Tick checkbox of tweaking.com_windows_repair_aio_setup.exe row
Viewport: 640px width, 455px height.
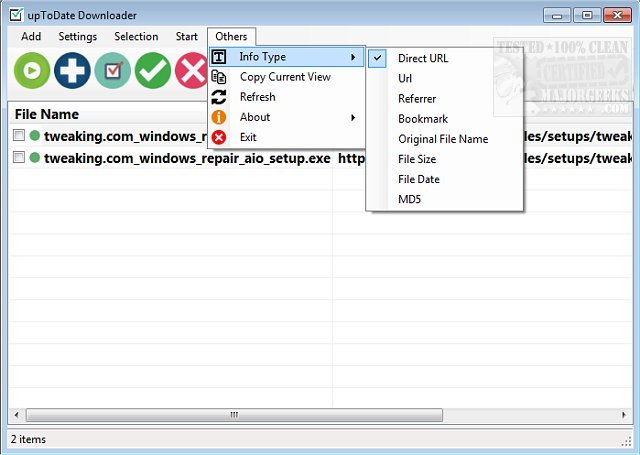point(19,157)
